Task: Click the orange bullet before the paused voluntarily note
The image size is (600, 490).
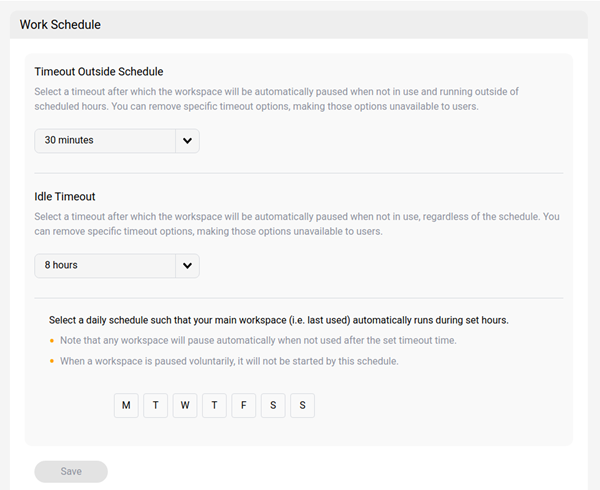Action: [51, 361]
